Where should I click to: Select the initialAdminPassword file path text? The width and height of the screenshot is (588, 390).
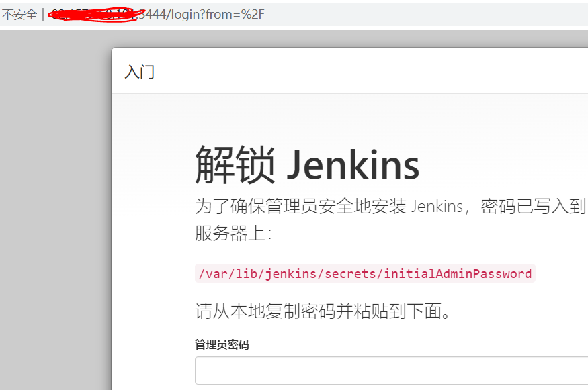point(365,273)
